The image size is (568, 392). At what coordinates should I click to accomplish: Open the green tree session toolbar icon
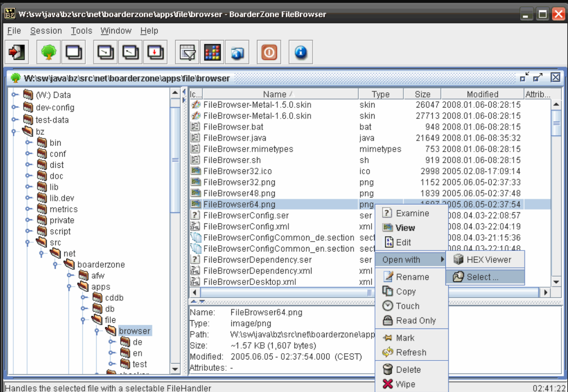(48, 52)
